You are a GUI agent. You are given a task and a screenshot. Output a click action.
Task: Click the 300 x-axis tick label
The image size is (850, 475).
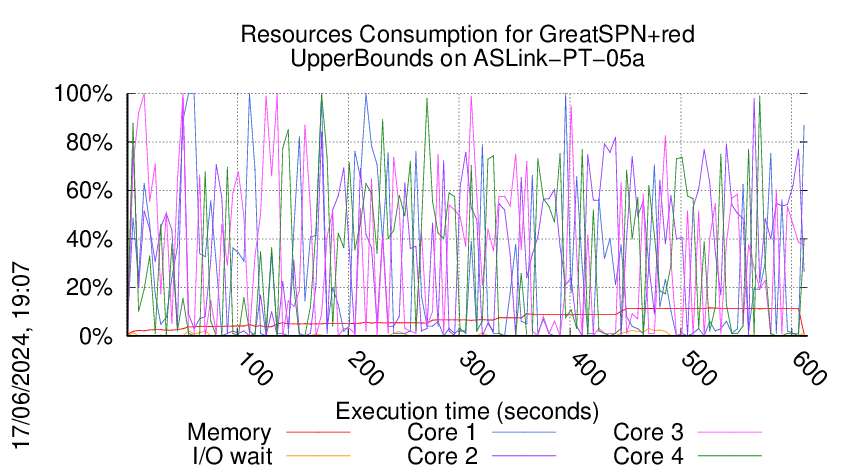tap(476, 369)
